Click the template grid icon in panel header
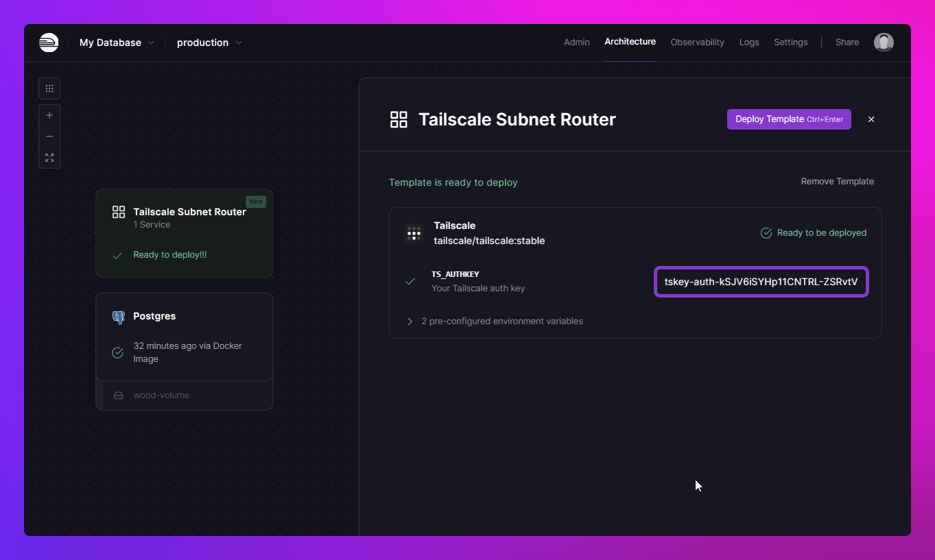The height and width of the screenshot is (560, 935). tap(399, 120)
